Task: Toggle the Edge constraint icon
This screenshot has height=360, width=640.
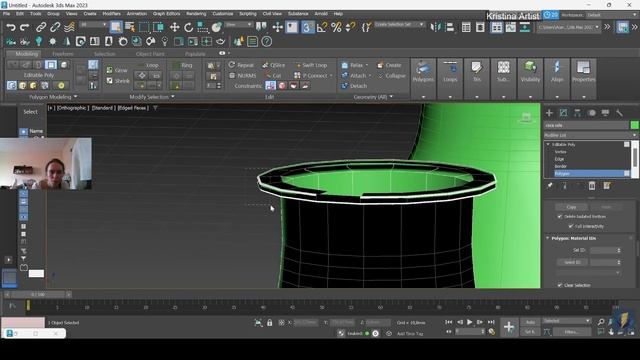Action: 282,86
